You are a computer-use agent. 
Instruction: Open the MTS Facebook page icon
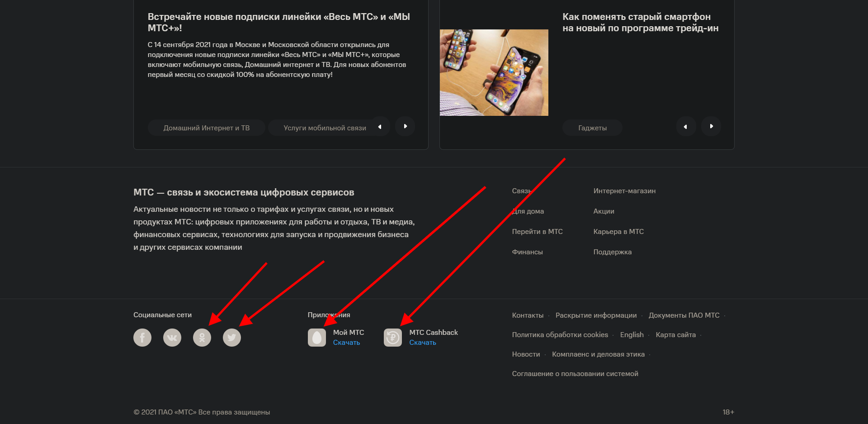142,337
